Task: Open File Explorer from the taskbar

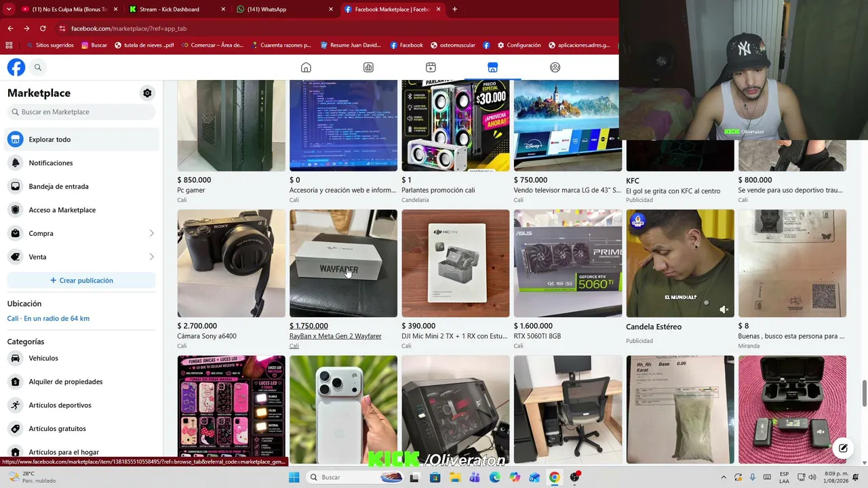Action: coord(455,477)
